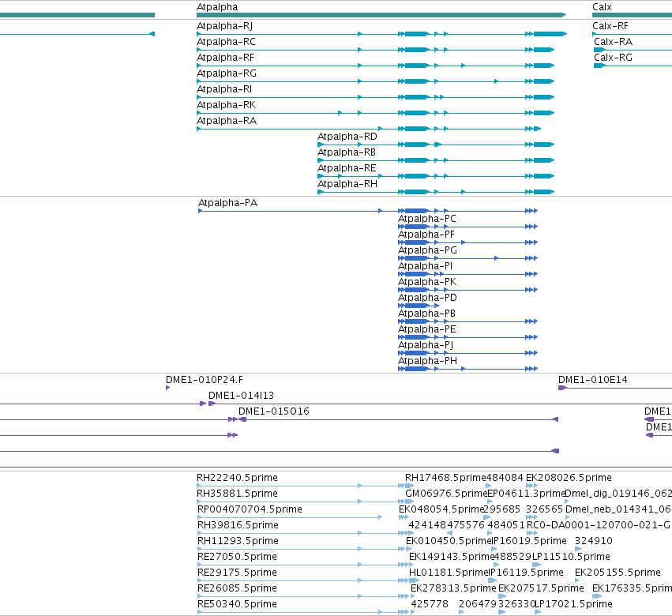Click the Calx gene span bar

tap(633, 15)
